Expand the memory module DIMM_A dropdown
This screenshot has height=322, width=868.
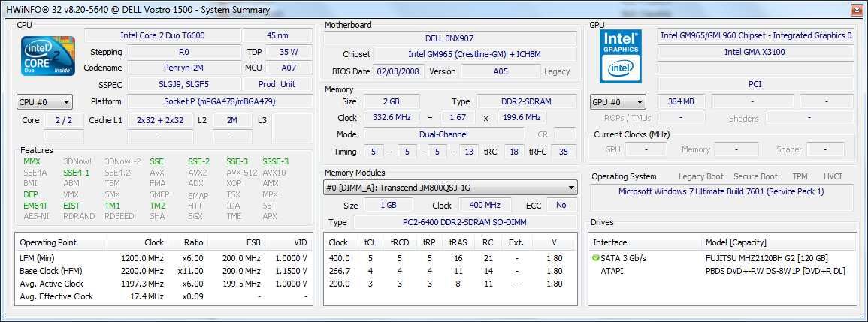pyautogui.click(x=450, y=188)
